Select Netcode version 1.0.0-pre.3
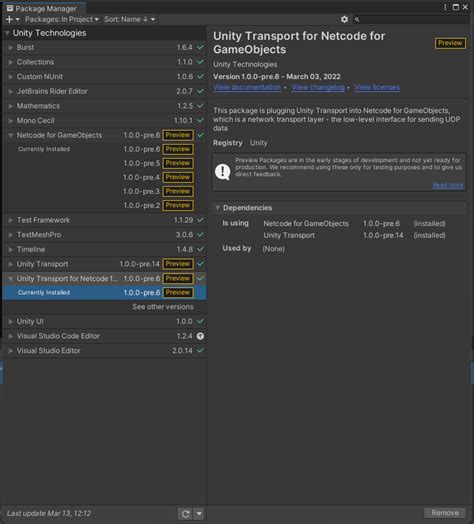Viewport: 474px width, 524px height. (x=104, y=191)
